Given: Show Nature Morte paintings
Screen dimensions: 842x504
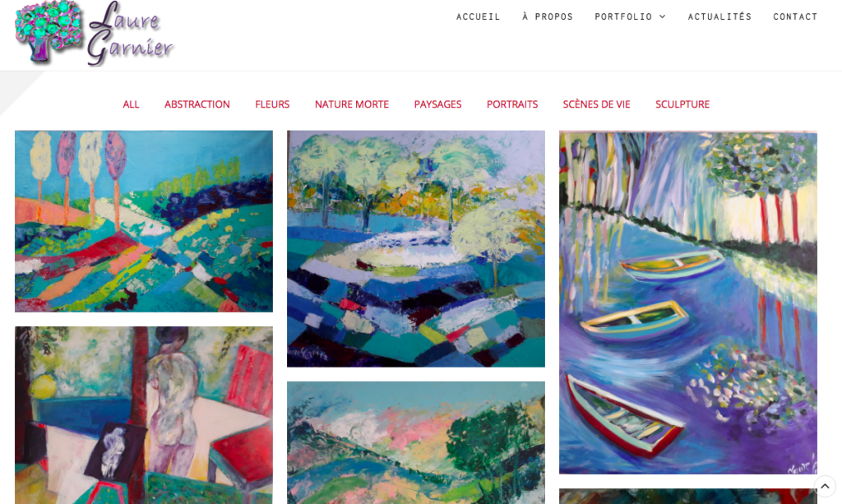Looking at the screenshot, I should (352, 104).
